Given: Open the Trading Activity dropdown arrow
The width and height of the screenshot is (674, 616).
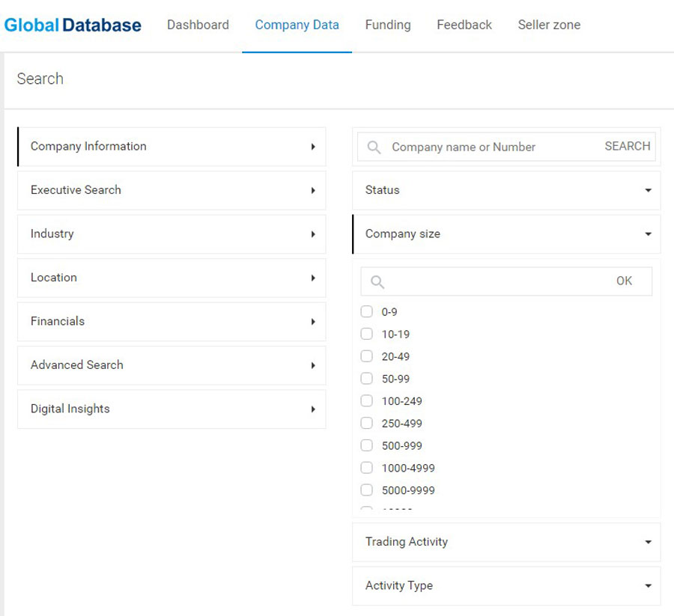Looking at the screenshot, I should (x=649, y=542).
